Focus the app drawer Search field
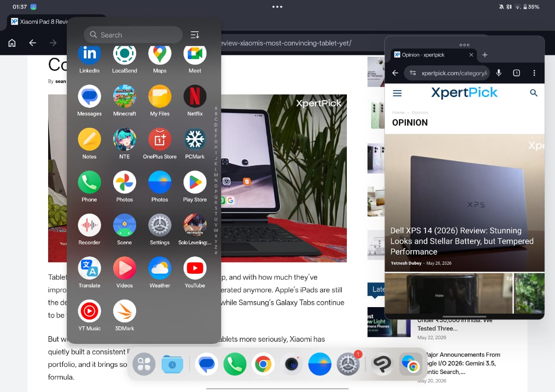 [x=133, y=35]
